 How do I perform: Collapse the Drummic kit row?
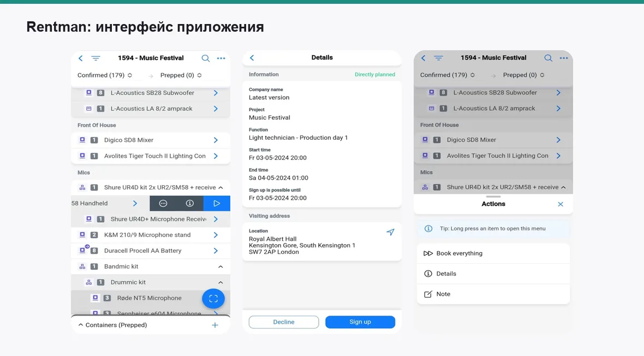pos(220,282)
